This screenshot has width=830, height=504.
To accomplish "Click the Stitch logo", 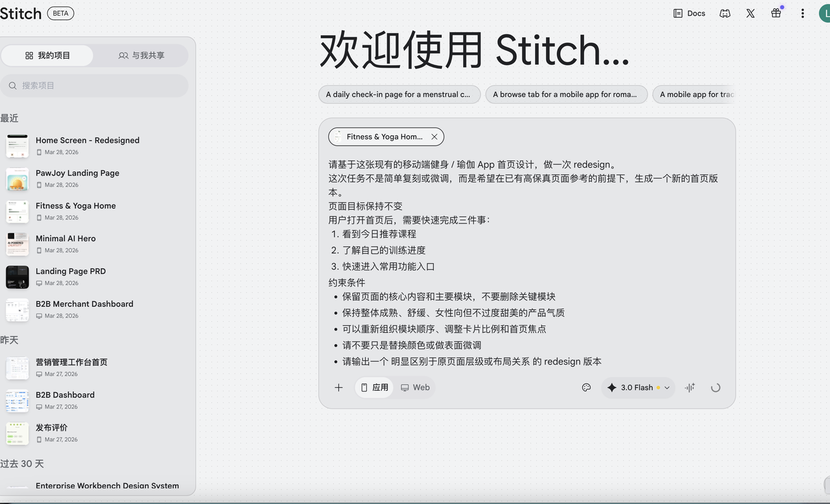I will pyautogui.click(x=20, y=13).
